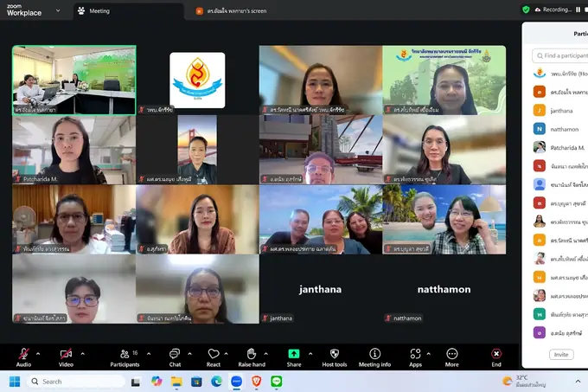588x392 pixels.
Task: Click the orange J avatar for janthana
Action: (x=540, y=111)
